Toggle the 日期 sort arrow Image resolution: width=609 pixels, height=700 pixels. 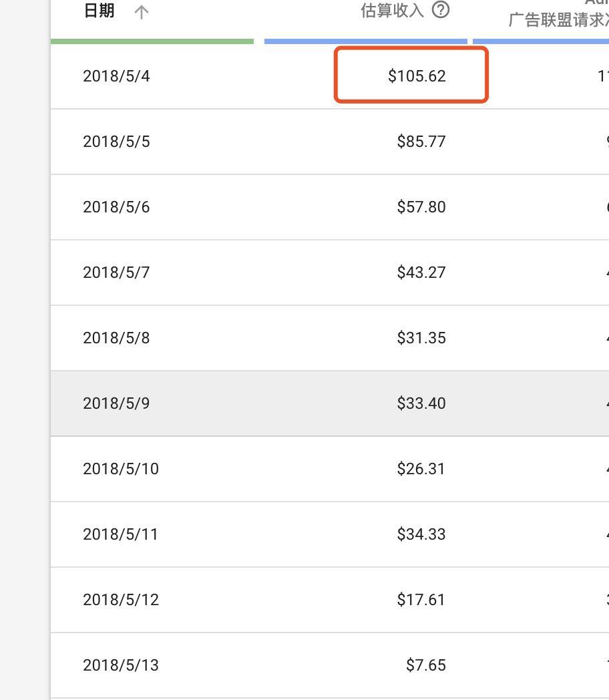click(141, 12)
